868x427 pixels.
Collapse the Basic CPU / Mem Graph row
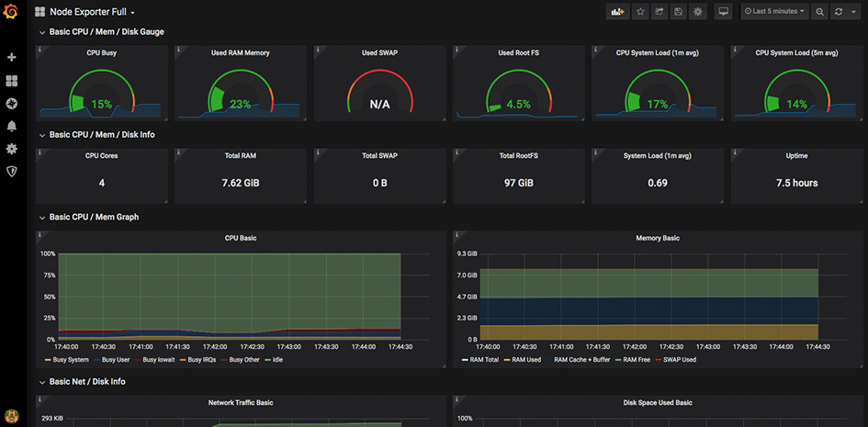(x=88, y=218)
